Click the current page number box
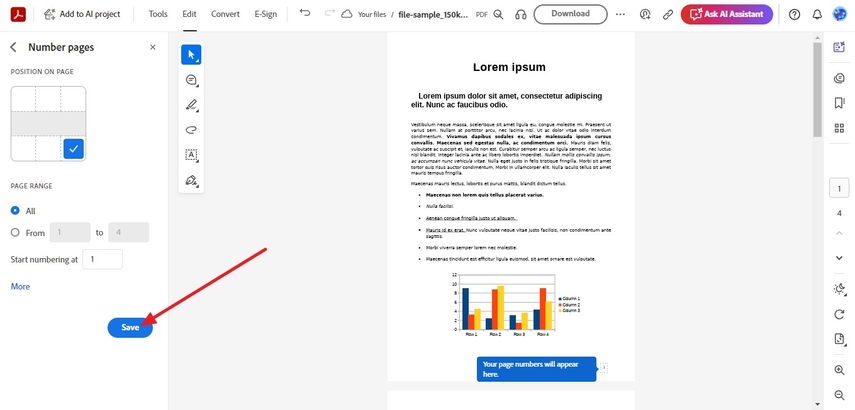855x410 pixels. coord(839,189)
